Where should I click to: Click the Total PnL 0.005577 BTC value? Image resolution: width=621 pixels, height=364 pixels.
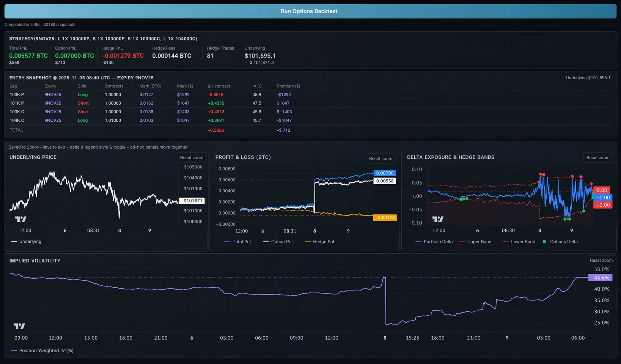coord(28,56)
